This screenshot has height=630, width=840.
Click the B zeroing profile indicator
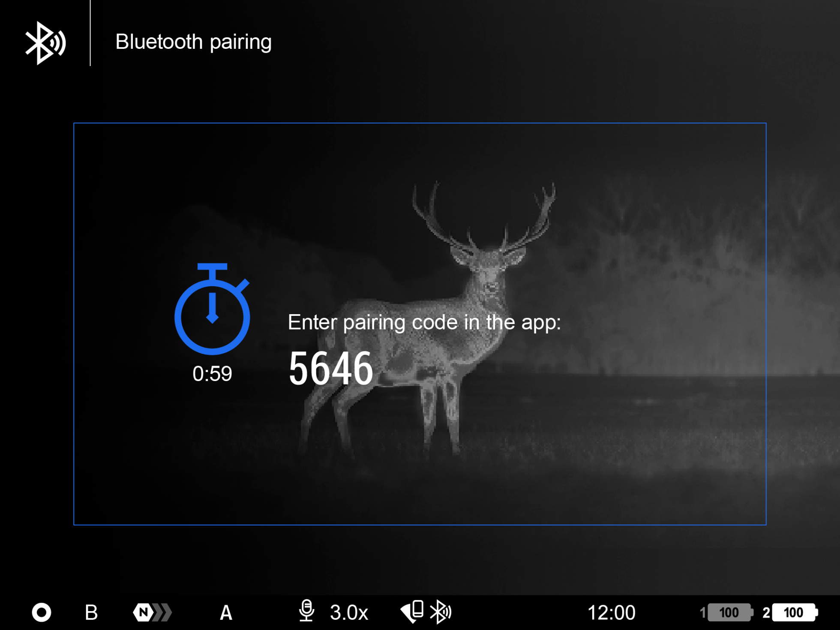pyautogui.click(x=91, y=612)
